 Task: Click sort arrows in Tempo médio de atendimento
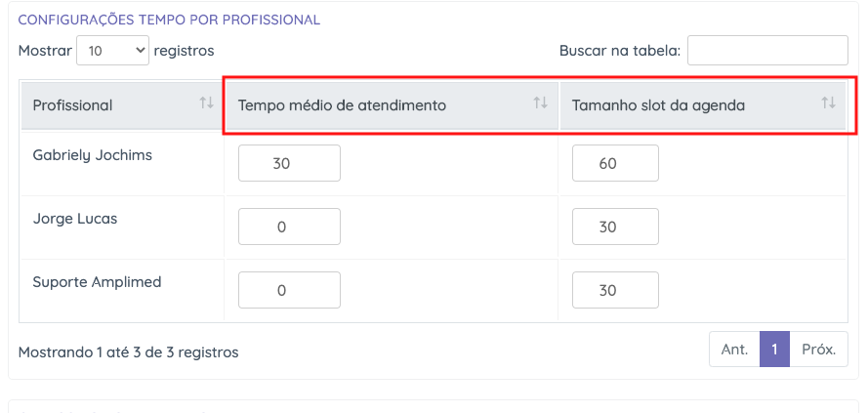[x=540, y=103]
